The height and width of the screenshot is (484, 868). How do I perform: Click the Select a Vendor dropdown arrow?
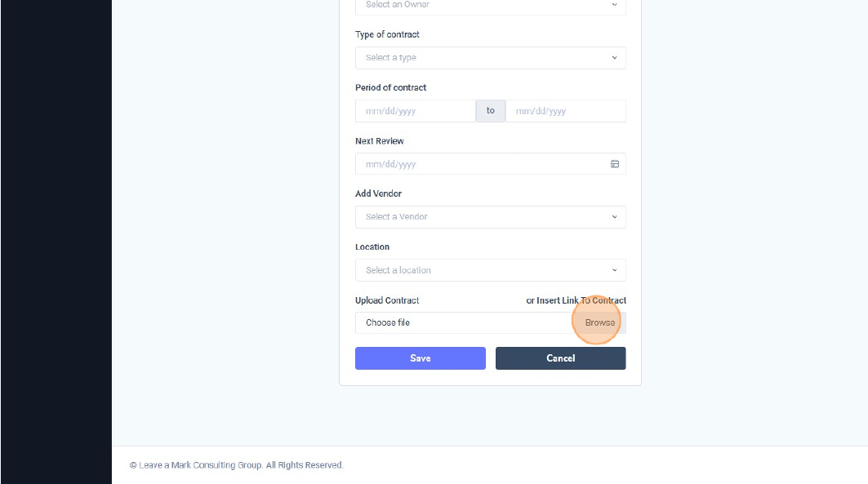pyautogui.click(x=615, y=216)
